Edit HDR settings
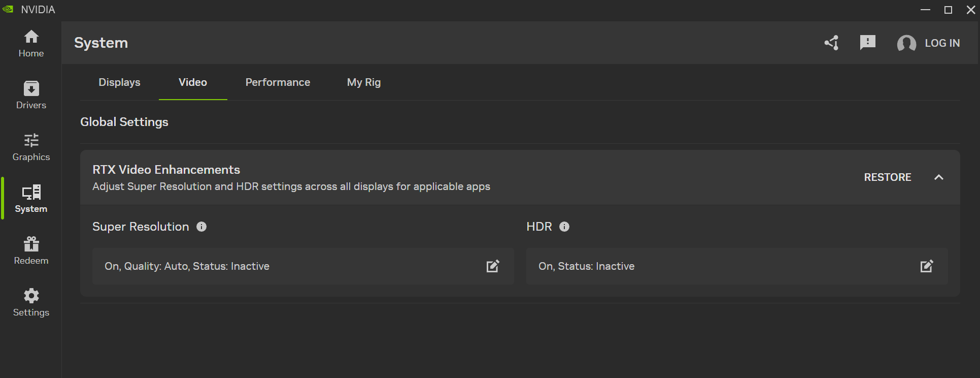The image size is (980, 378). [x=927, y=266]
